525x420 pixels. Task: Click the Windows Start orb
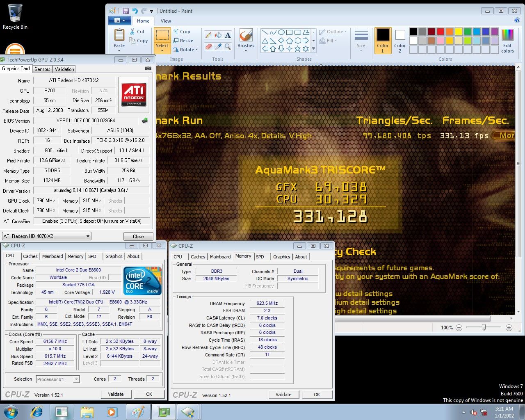(11, 412)
